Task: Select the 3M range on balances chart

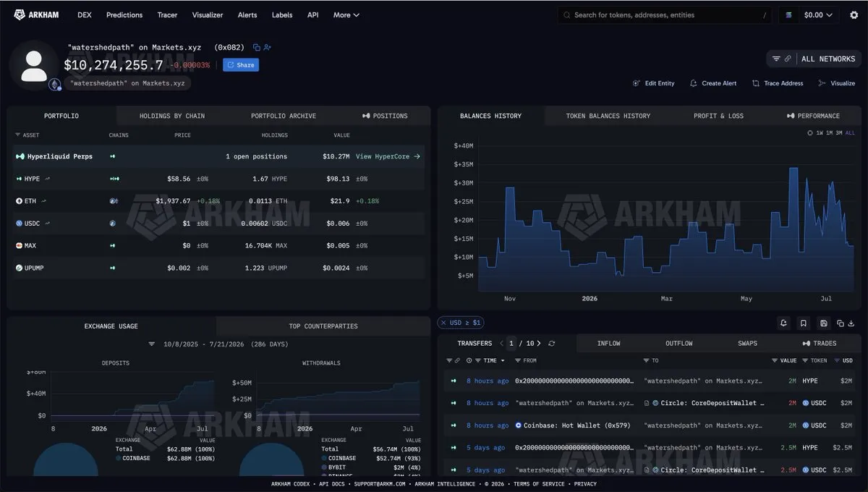Action: pos(839,133)
